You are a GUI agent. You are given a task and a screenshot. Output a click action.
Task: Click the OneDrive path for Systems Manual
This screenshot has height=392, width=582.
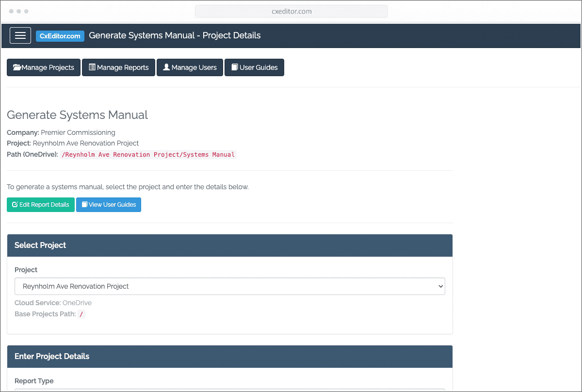(148, 155)
